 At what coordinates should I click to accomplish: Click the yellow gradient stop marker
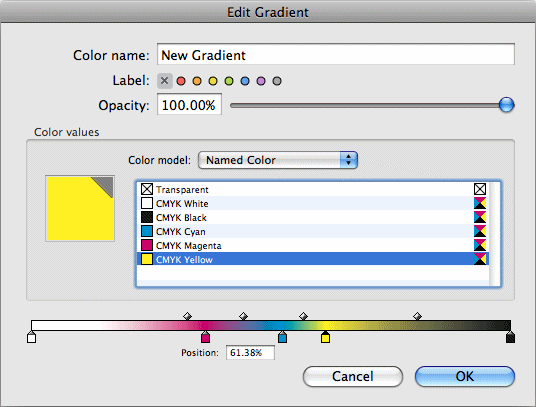(325, 337)
